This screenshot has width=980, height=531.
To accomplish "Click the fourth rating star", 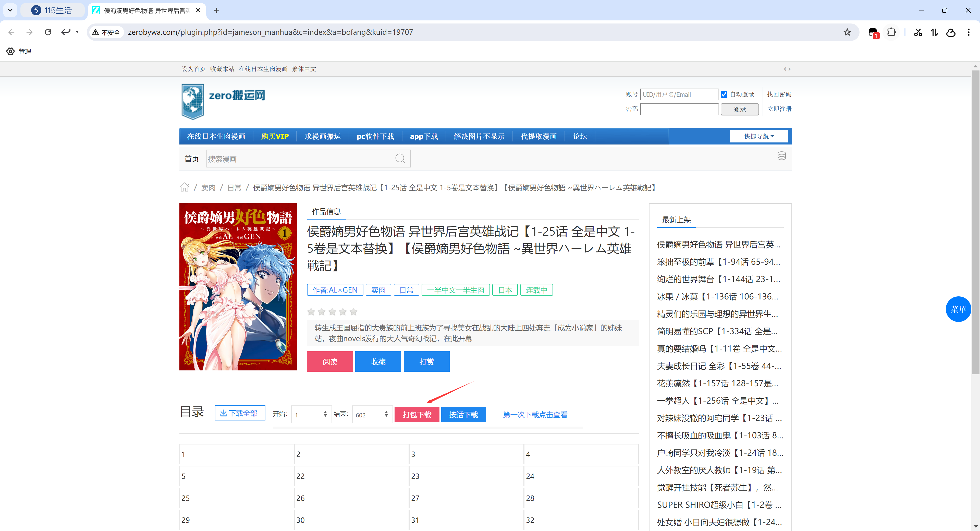I will pyautogui.click(x=343, y=312).
